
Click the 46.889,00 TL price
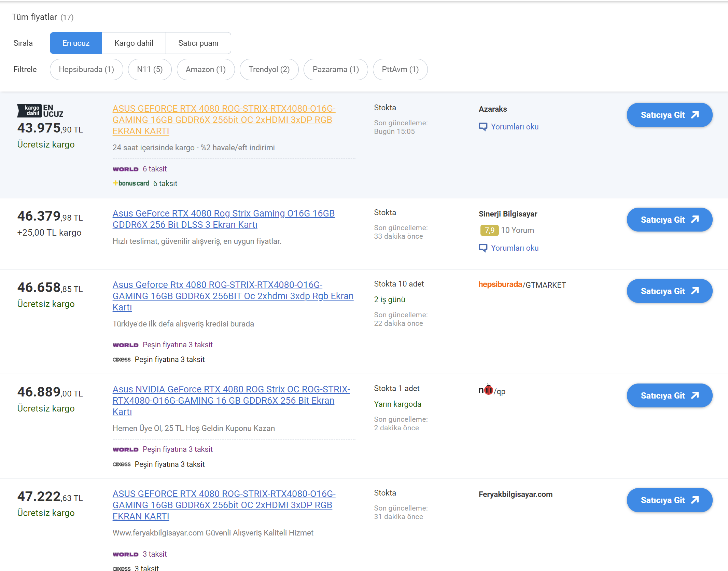(50, 392)
